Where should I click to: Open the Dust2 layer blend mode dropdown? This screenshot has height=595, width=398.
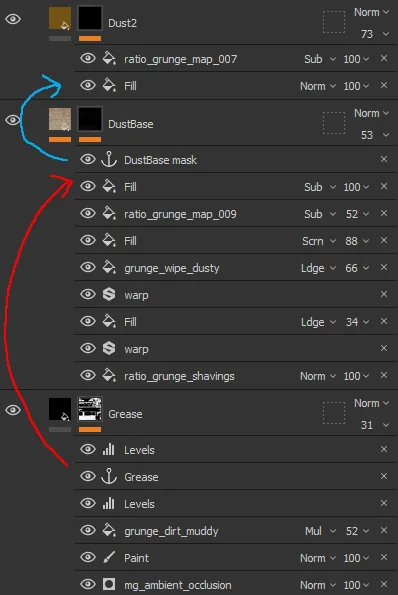tap(371, 12)
